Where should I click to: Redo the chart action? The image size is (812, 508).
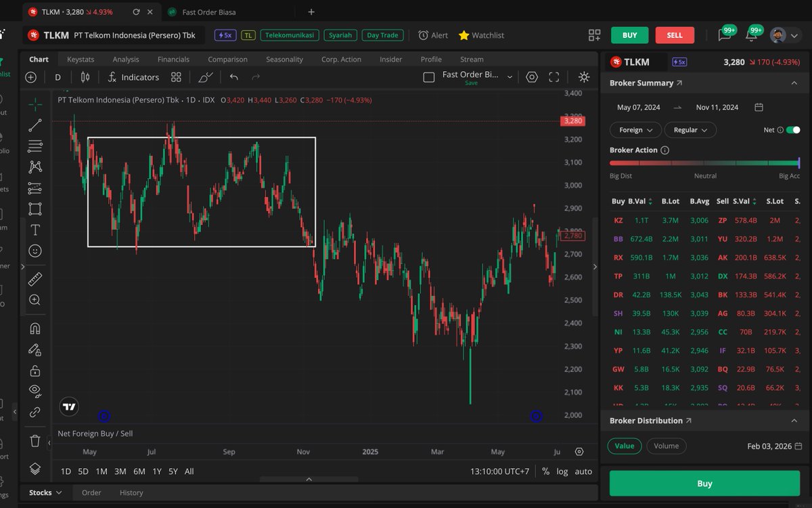[x=255, y=77]
